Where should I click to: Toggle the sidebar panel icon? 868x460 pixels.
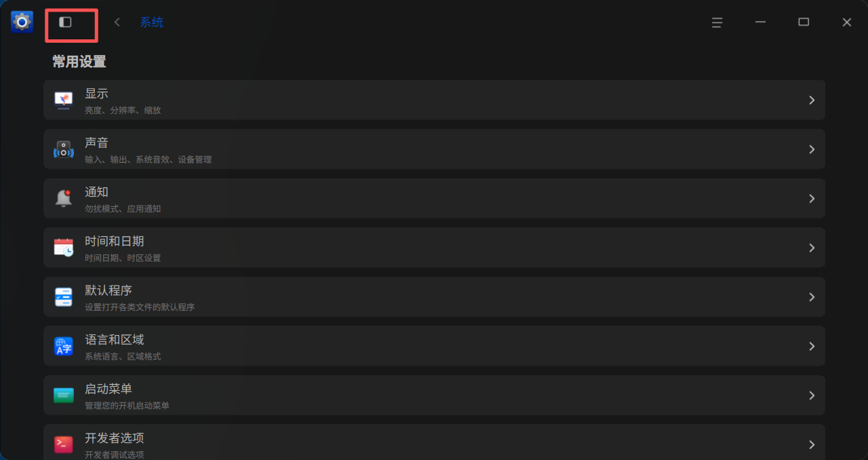click(x=65, y=22)
